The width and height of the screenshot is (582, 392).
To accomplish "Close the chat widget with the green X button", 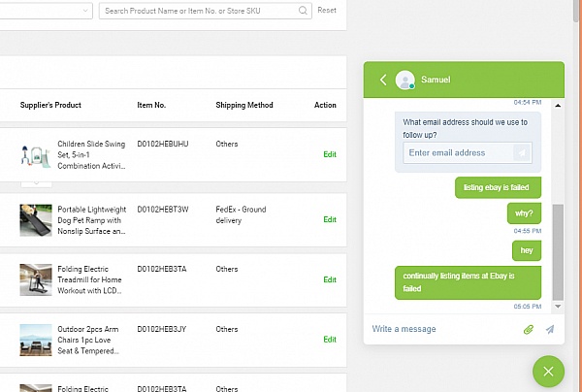I will (x=548, y=372).
